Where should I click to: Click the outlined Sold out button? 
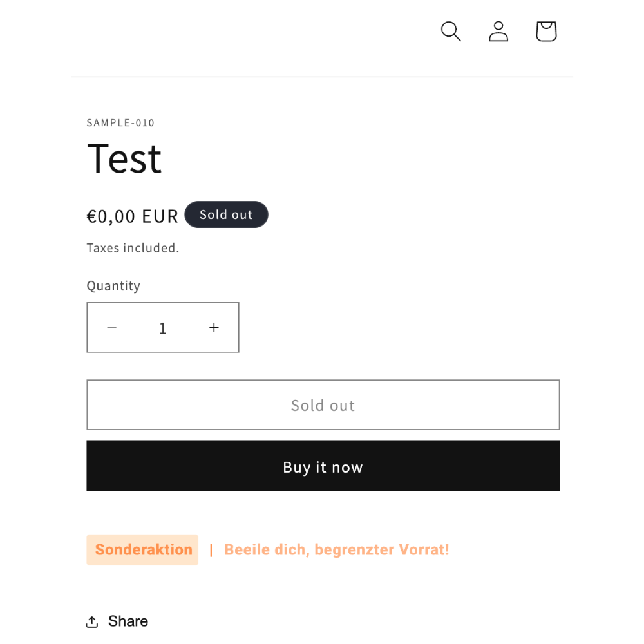(x=323, y=405)
